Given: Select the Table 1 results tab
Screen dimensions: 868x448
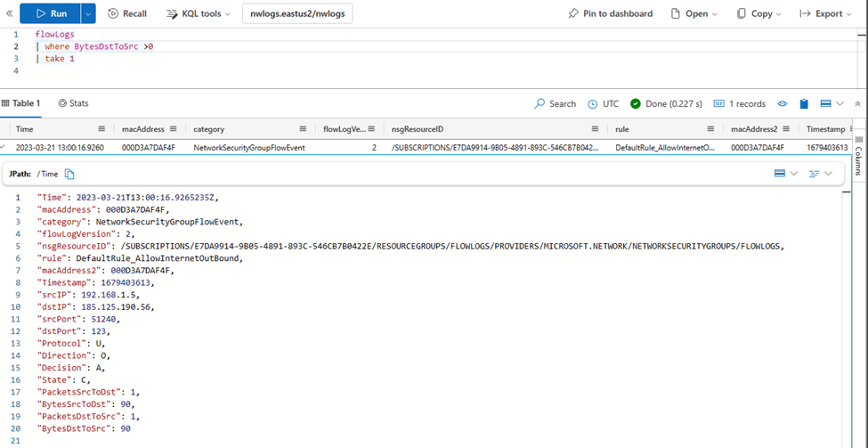Looking at the screenshot, I should 21,103.
